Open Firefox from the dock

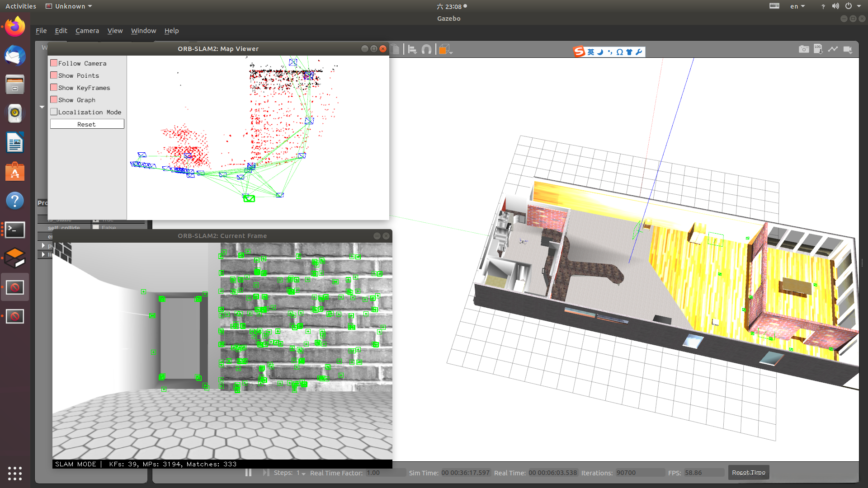pyautogui.click(x=15, y=27)
